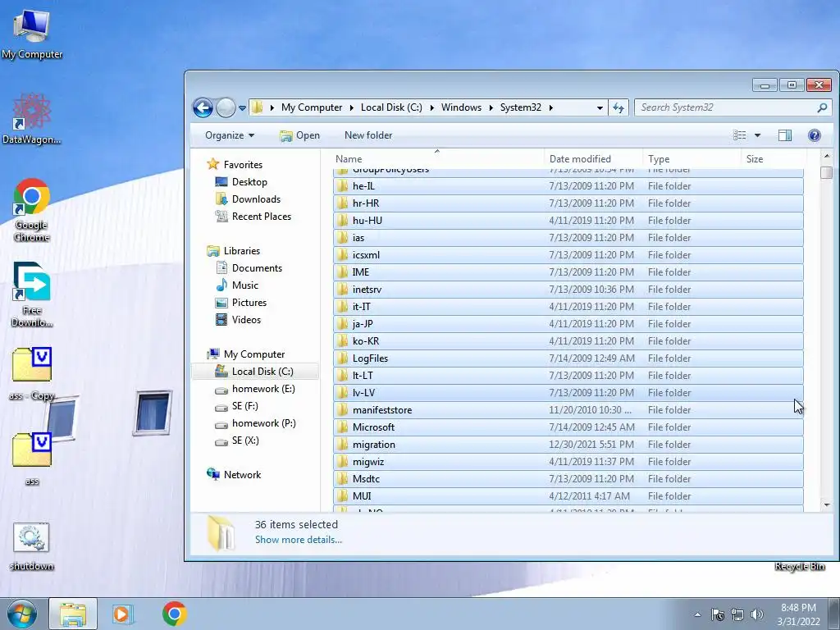Click the file list scroll down arrow
The height and width of the screenshot is (630, 840).
tap(827, 504)
